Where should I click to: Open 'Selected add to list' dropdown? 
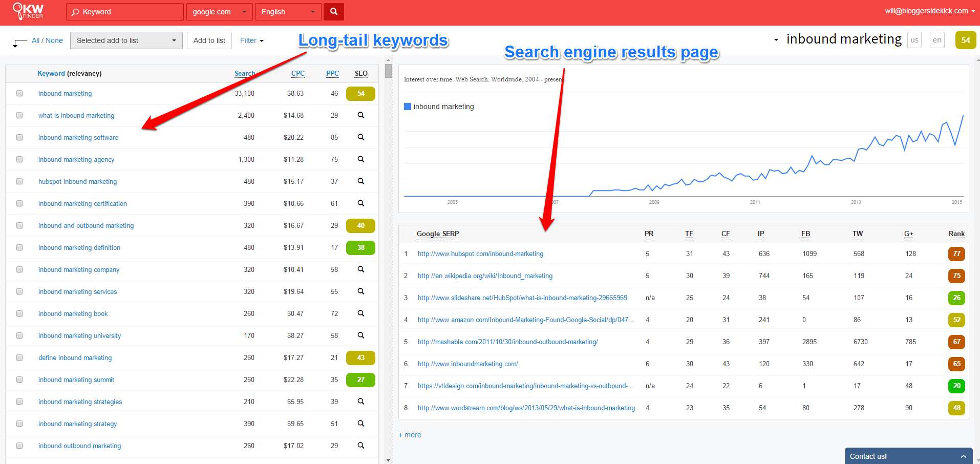coord(126,40)
